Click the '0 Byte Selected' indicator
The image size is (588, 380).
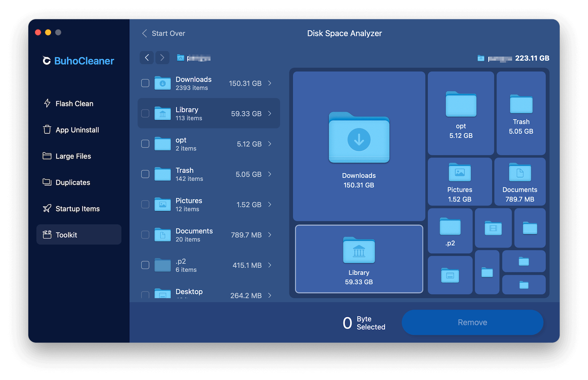coord(364,323)
